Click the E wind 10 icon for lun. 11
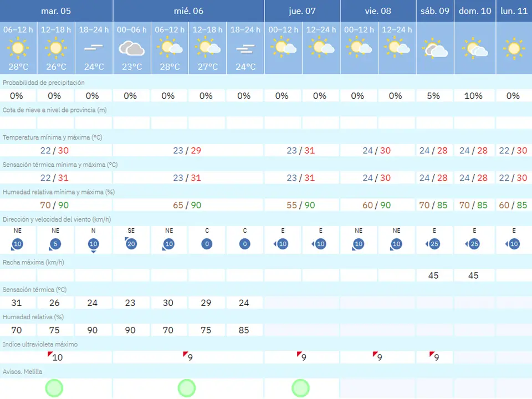This screenshot has height=399, width=532. pos(513,244)
